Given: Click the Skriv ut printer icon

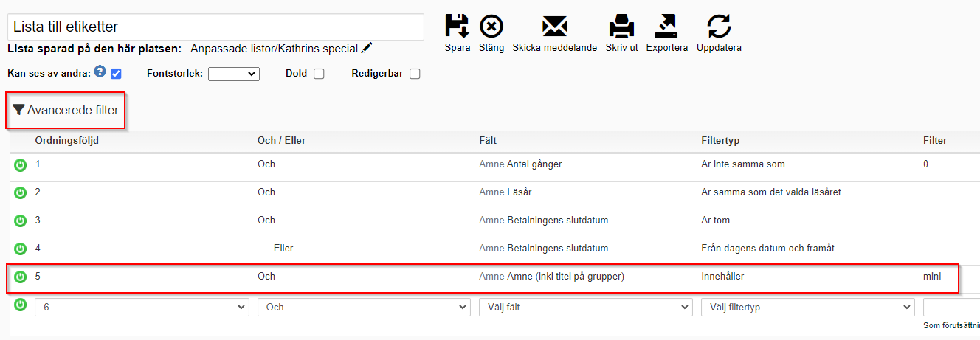Looking at the screenshot, I should point(621,26).
